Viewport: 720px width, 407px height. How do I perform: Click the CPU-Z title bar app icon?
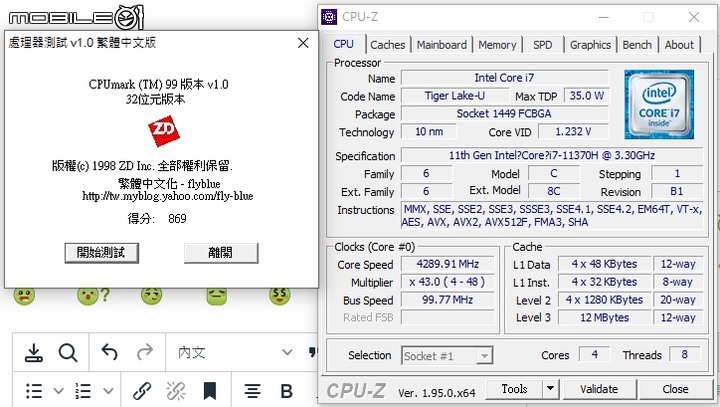tap(329, 17)
